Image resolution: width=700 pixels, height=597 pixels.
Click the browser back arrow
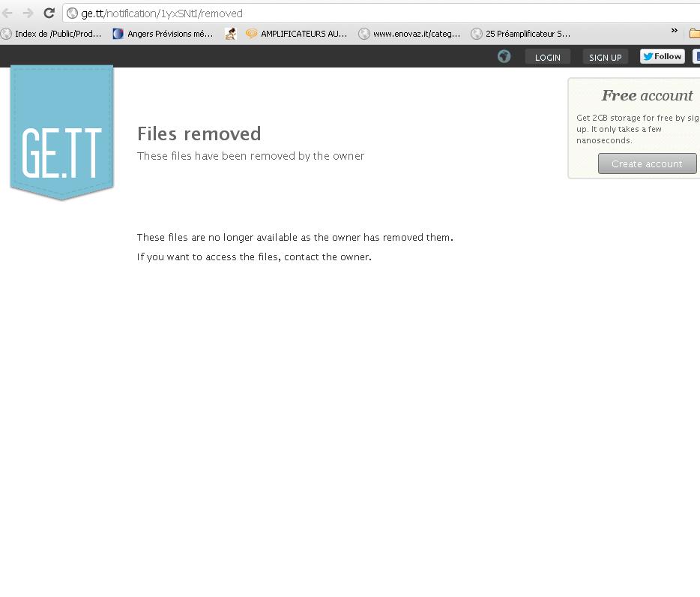pyautogui.click(x=7, y=13)
